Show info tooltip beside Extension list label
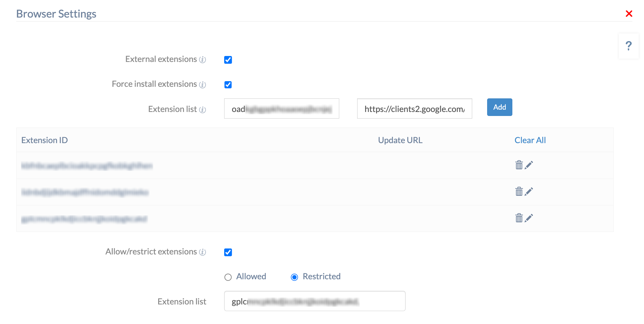This screenshot has height=324, width=644. click(202, 110)
